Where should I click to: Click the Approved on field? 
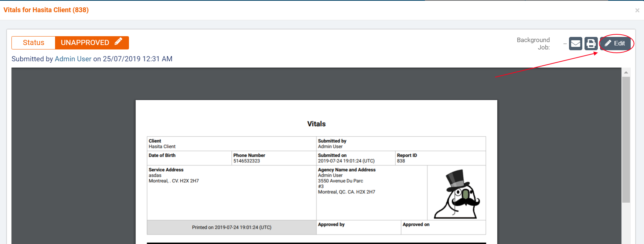point(443,227)
